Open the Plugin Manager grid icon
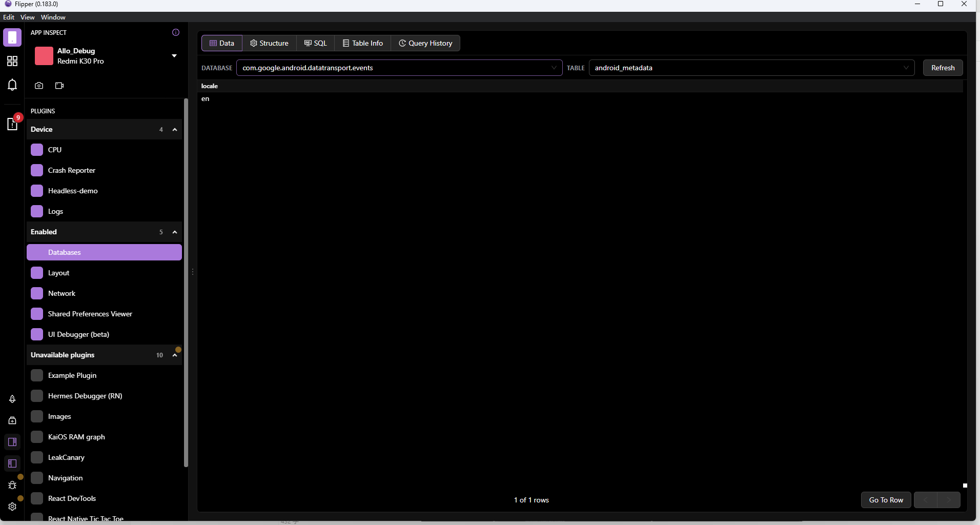 point(12,61)
